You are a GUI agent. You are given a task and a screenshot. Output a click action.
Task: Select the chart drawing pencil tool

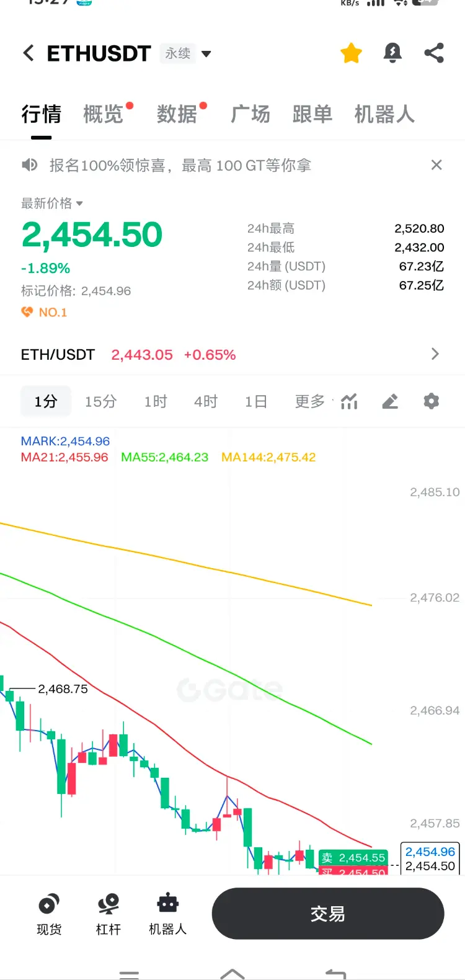pyautogui.click(x=390, y=401)
